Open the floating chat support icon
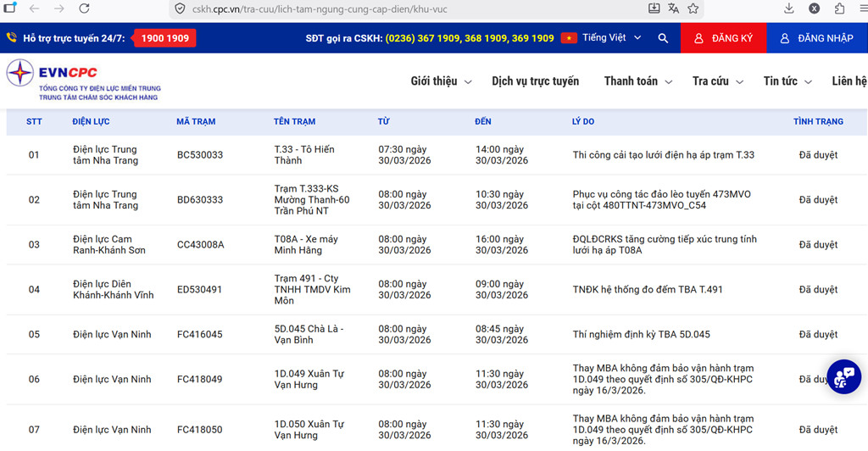 tap(843, 377)
